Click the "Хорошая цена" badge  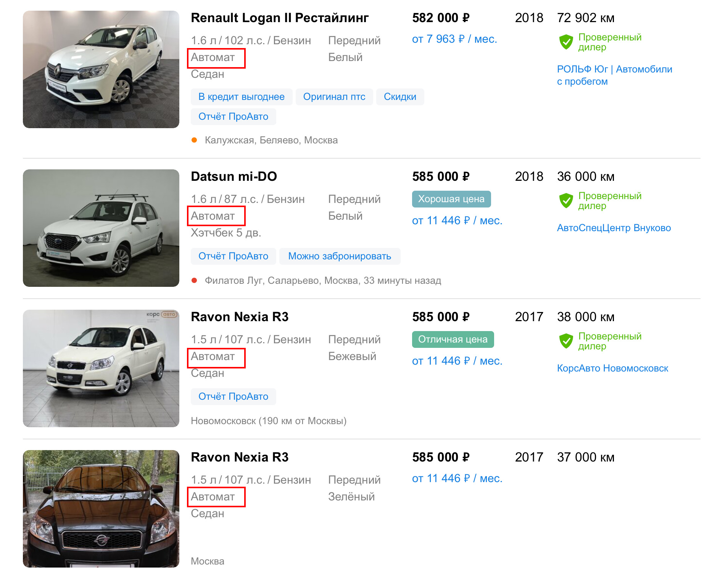tap(451, 199)
